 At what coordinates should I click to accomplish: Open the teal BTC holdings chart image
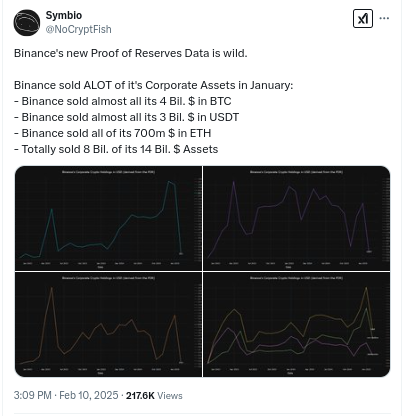pos(108,218)
